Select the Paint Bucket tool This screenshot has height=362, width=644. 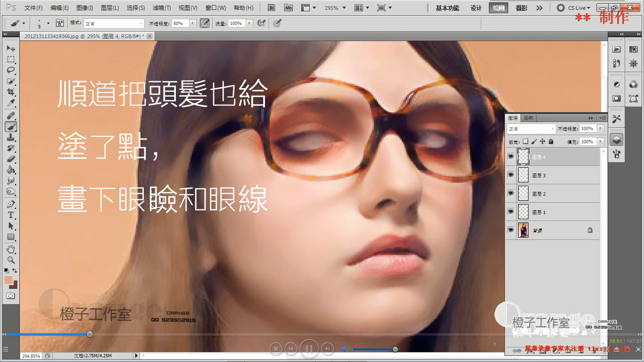[11, 170]
